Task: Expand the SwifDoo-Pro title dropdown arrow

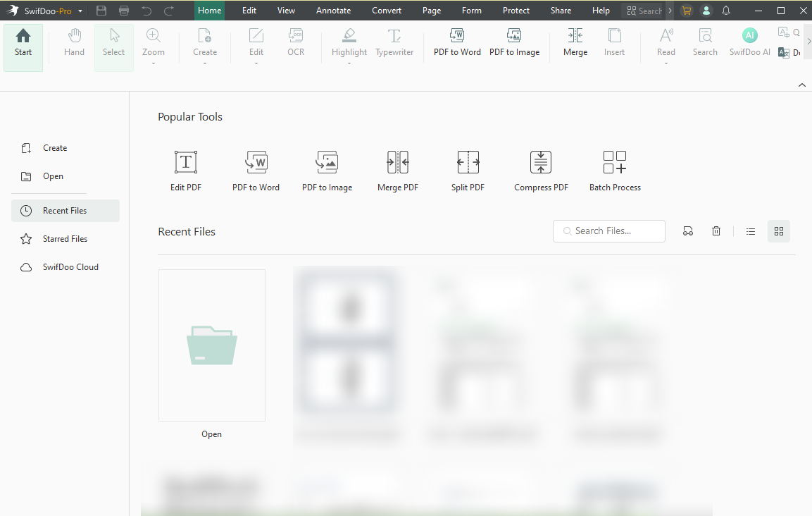Action: coord(80,11)
